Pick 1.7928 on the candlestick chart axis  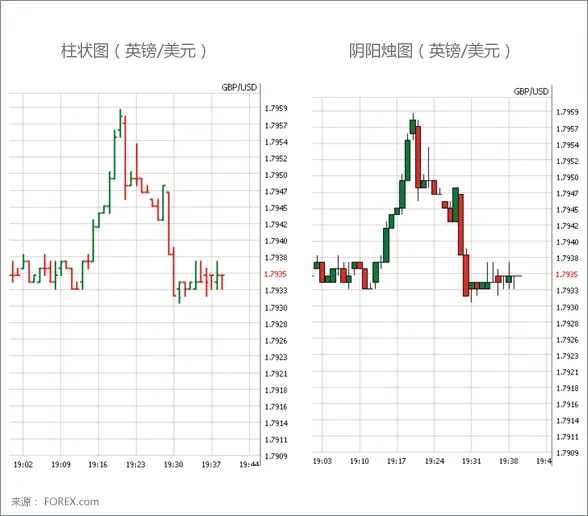click(567, 324)
